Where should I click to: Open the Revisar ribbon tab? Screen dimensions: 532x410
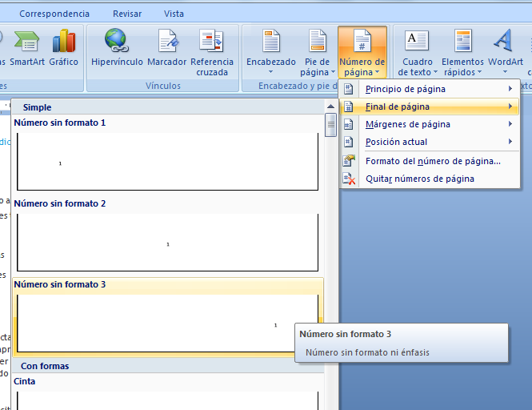127,14
